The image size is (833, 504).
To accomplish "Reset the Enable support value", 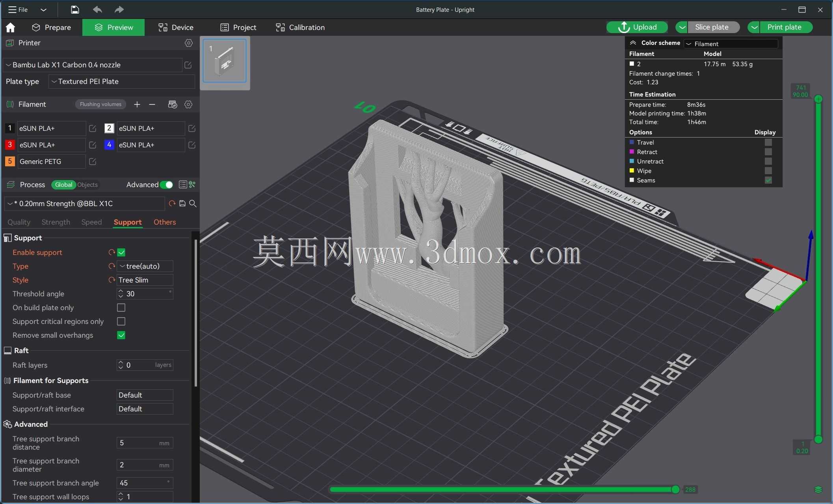I will point(112,253).
